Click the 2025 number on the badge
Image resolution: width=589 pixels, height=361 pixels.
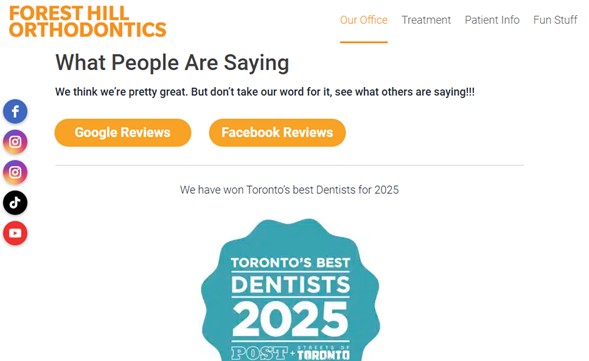(x=290, y=320)
